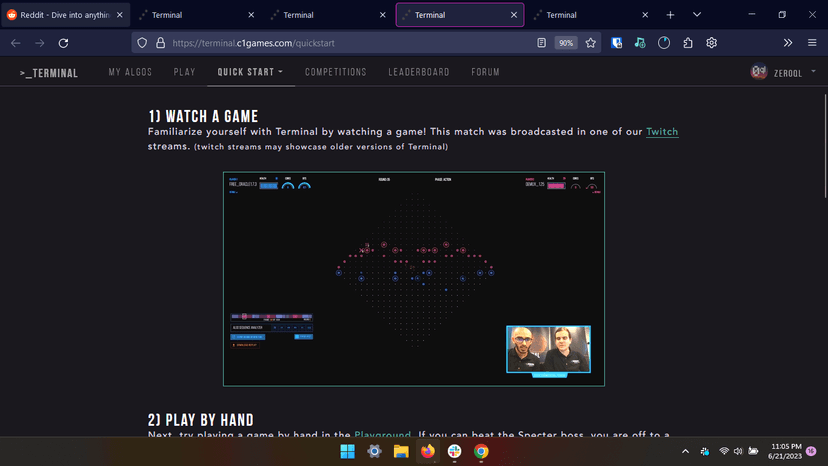828x466 pixels.
Task: Click the Terminal logo in navbar
Action: click(49, 73)
